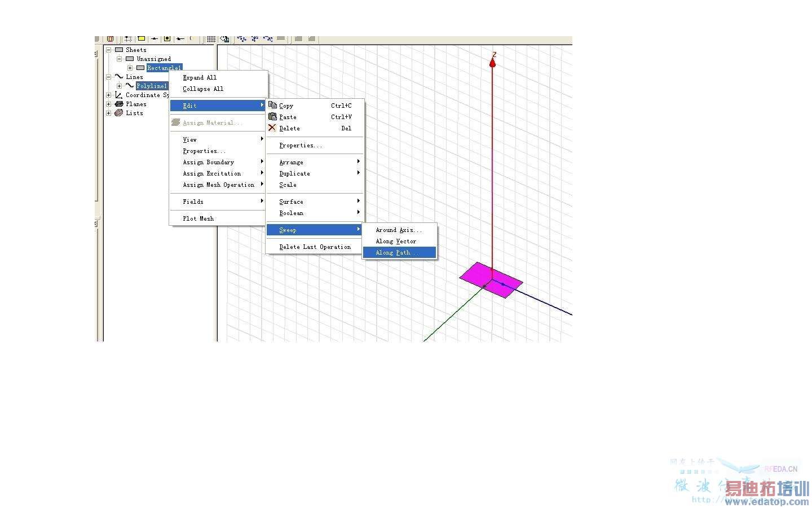This screenshot has width=812, height=508.
Task: Select Polyline1 in the model tree
Action: click(x=152, y=86)
